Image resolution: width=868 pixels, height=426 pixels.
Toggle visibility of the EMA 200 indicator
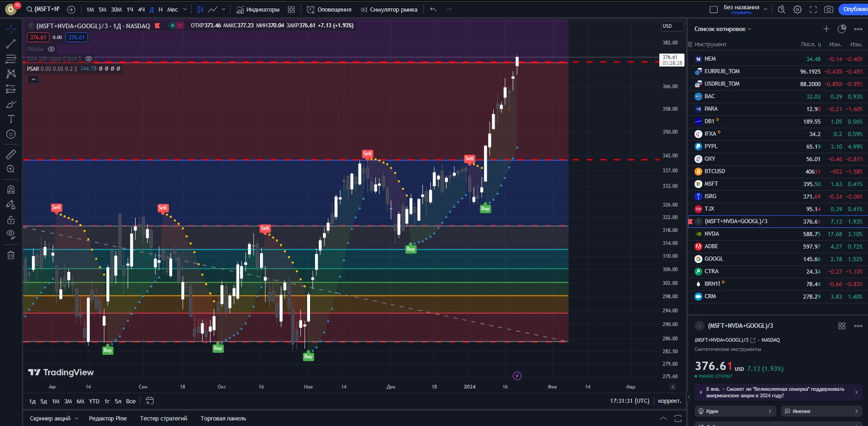tap(89, 59)
